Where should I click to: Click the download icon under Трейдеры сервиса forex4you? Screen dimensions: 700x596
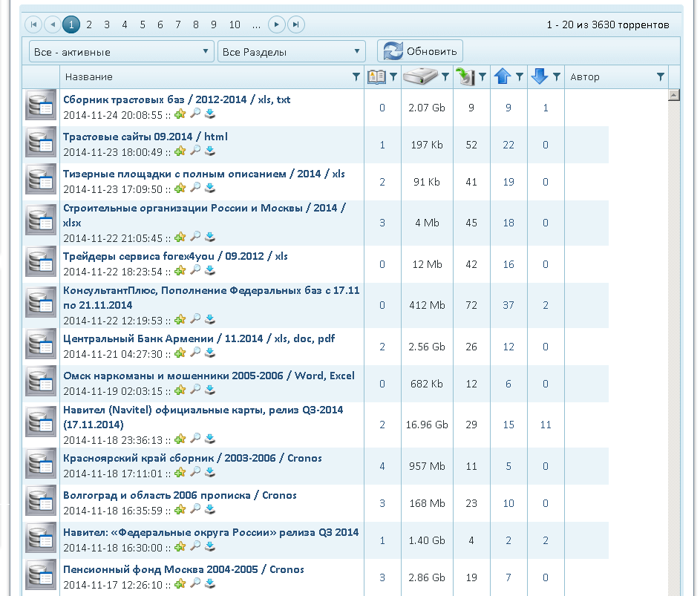[x=210, y=270]
